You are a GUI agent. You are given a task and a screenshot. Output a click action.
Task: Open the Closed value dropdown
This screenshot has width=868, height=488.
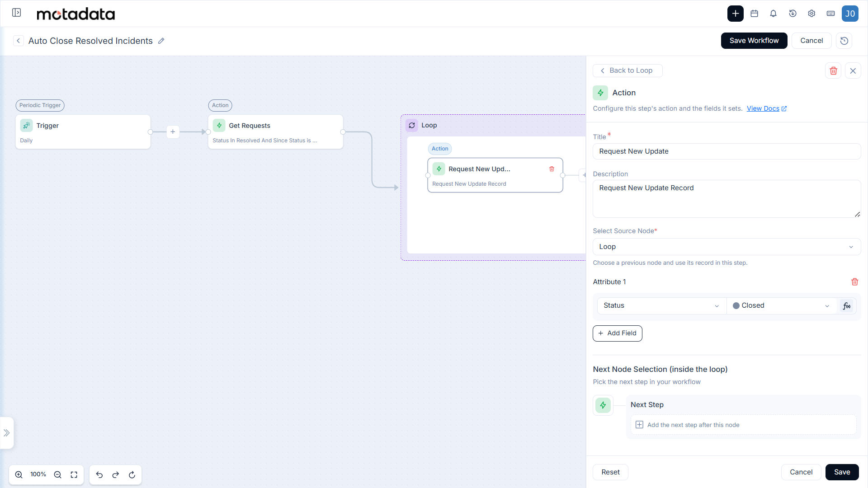point(781,306)
